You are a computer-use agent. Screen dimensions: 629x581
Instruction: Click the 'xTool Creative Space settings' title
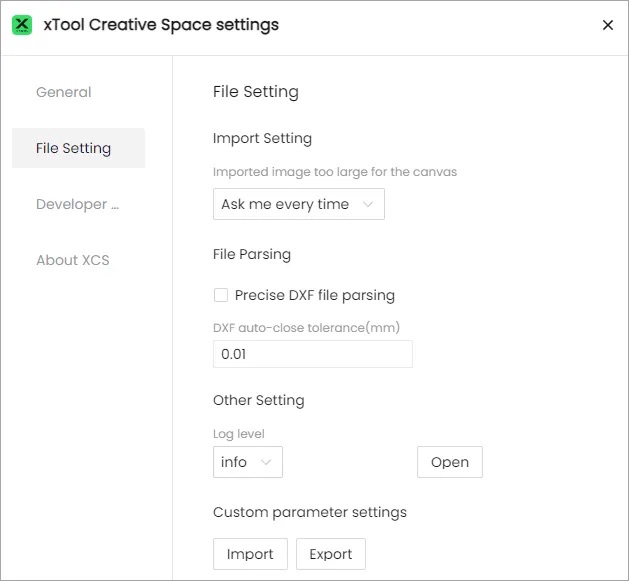[x=161, y=25]
